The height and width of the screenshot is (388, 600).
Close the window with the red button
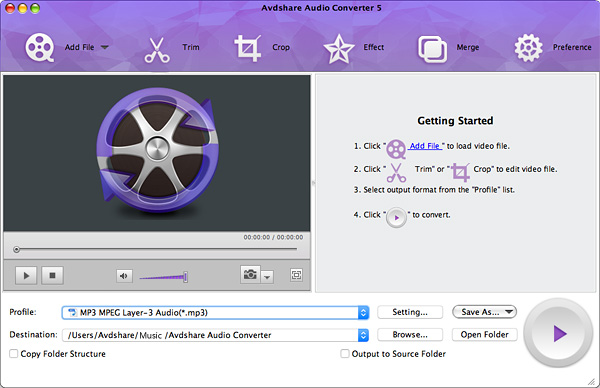(x=10, y=8)
